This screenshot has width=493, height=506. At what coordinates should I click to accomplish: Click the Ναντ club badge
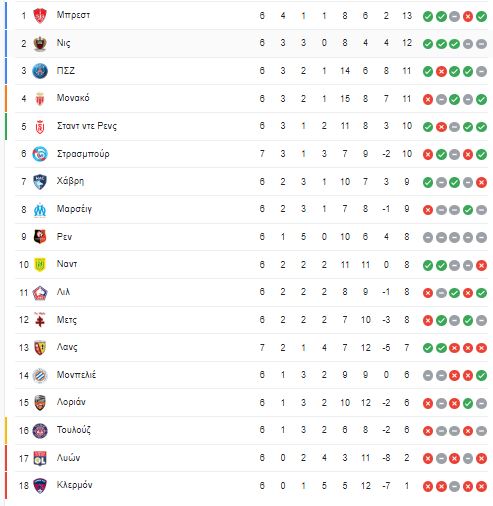[40, 265]
